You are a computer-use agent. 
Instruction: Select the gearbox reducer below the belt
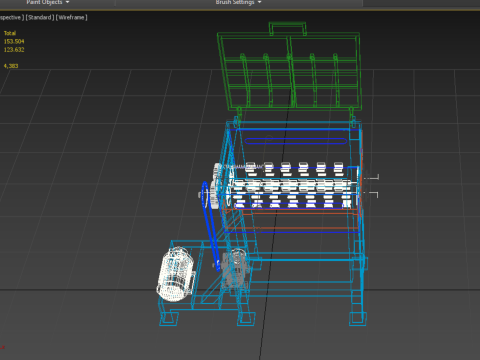[235, 269]
